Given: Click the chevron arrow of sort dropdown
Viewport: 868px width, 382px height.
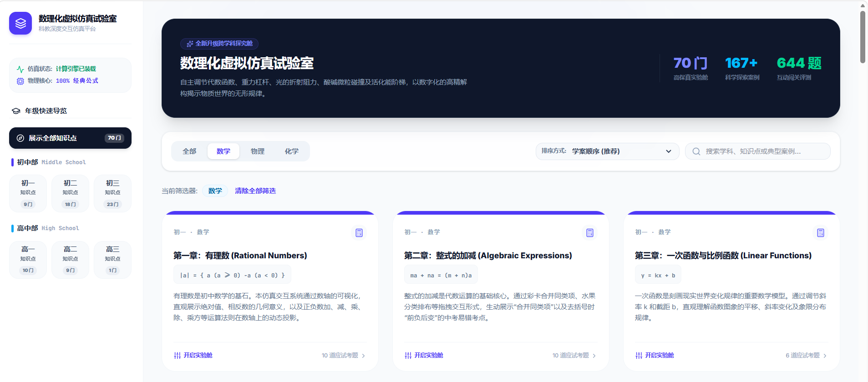Looking at the screenshot, I should [x=669, y=151].
